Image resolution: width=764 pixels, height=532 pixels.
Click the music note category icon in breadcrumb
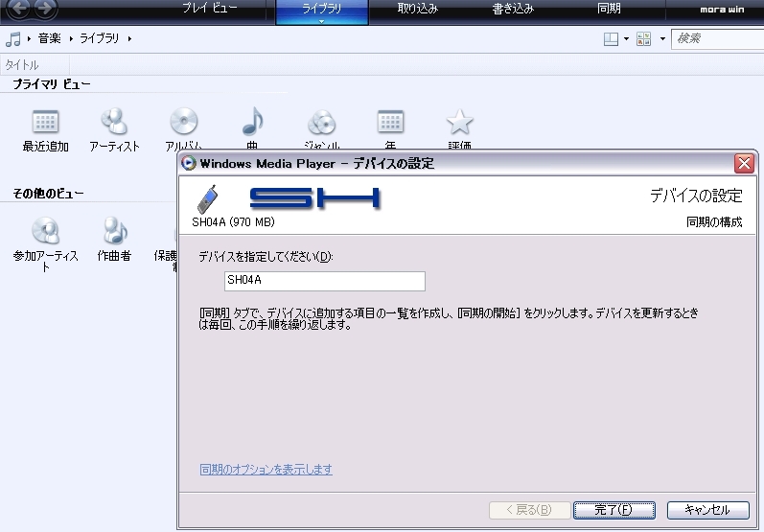(13, 39)
